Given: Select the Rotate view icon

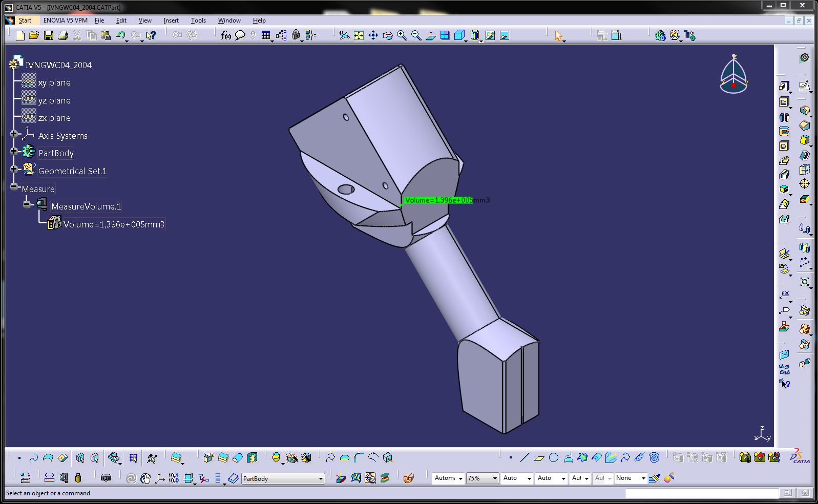Looking at the screenshot, I should coord(387,35).
